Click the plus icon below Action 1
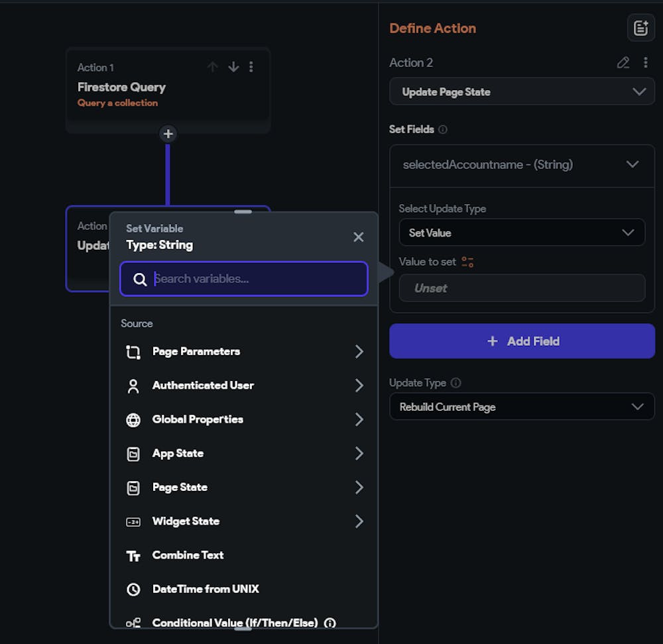The width and height of the screenshot is (663, 644). (x=168, y=134)
